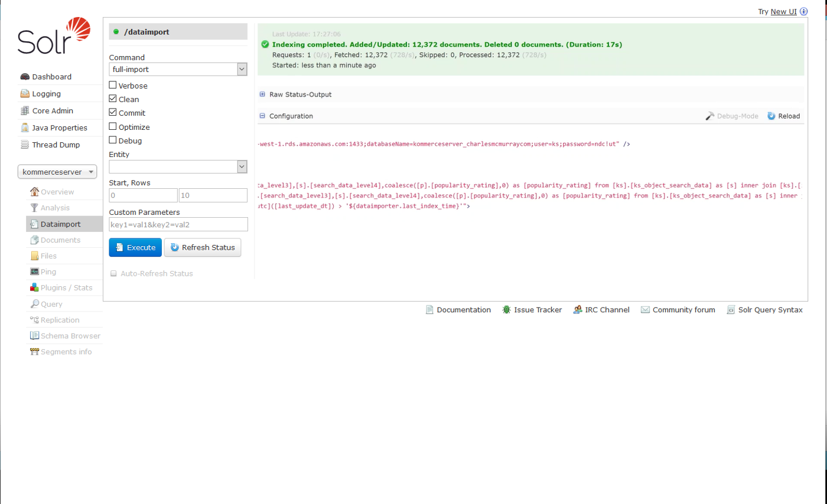Image resolution: width=827 pixels, height=504 pixels.
Task: Open the New UI link
Action: [x=784, y=12]
